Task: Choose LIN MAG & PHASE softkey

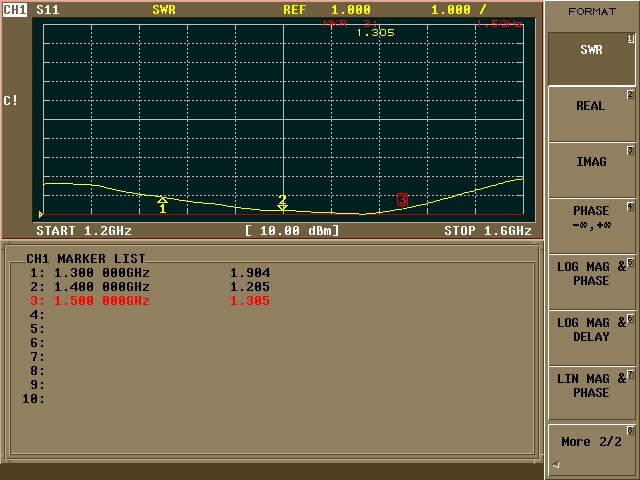Action: click(591, 393)
